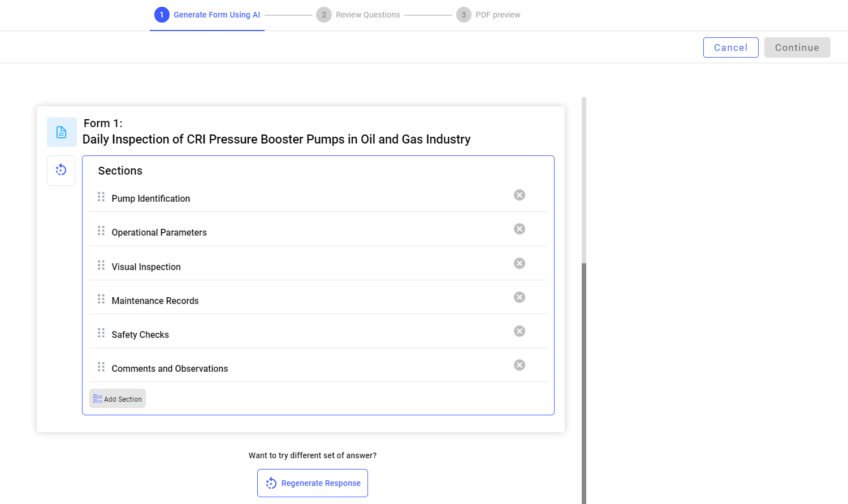The height and width of the screenshot is (504, 848).
Task: Delete the Safety Checks section
Action: [520, 331]
